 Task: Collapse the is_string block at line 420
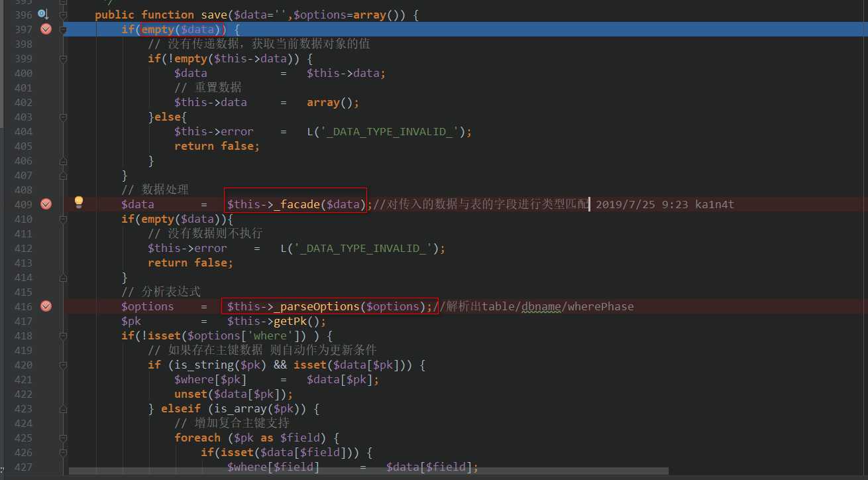point(63,365)
